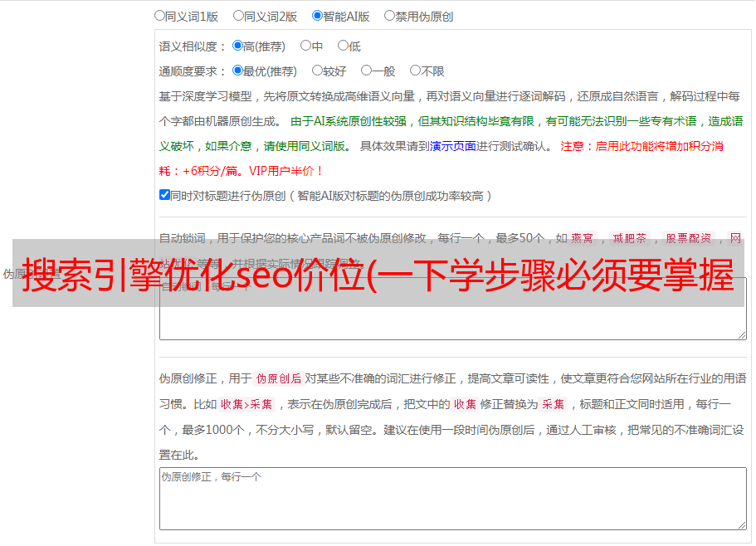
Task: Toggle 同时对标题进行伪原创 checkbox
Action: [x=164, y=195]
